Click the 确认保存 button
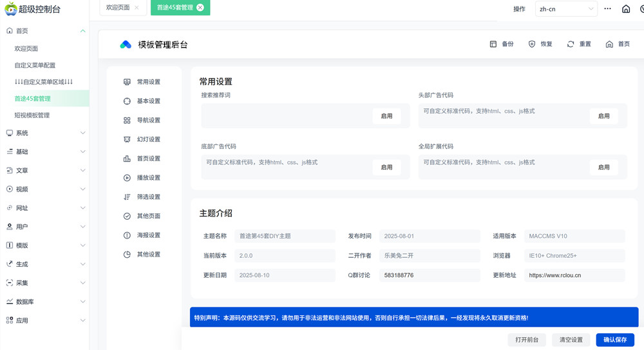Screen dimensions: 644x350 614,340
